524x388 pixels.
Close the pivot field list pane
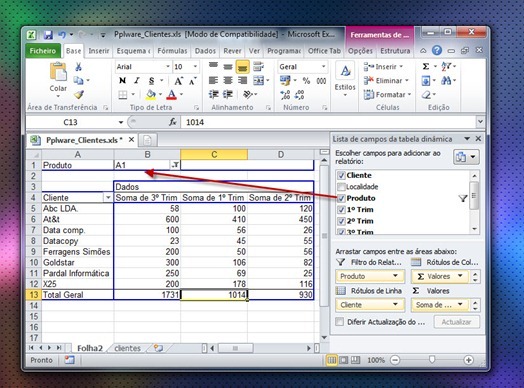[x=478, y=139]
